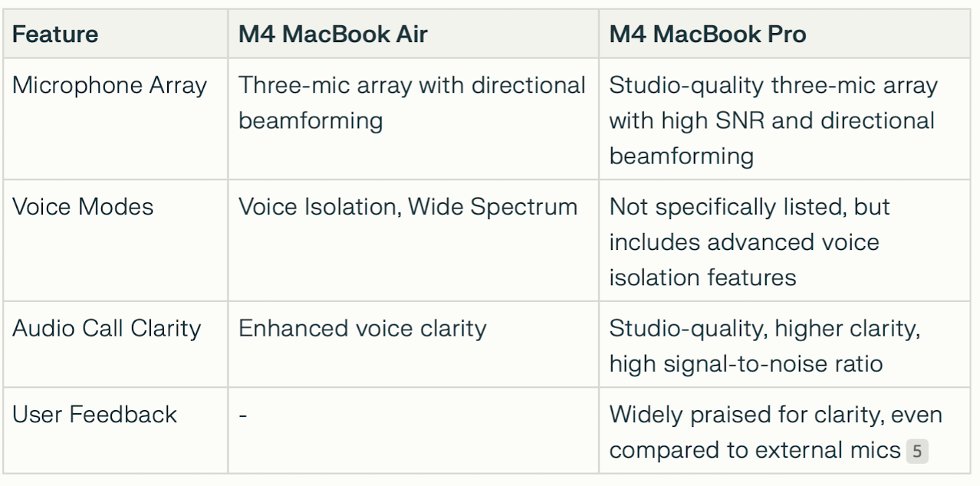The image size is (980, 486).
Task: Click the text 'advanced voice isolation features'
Action: coord(744,259)
